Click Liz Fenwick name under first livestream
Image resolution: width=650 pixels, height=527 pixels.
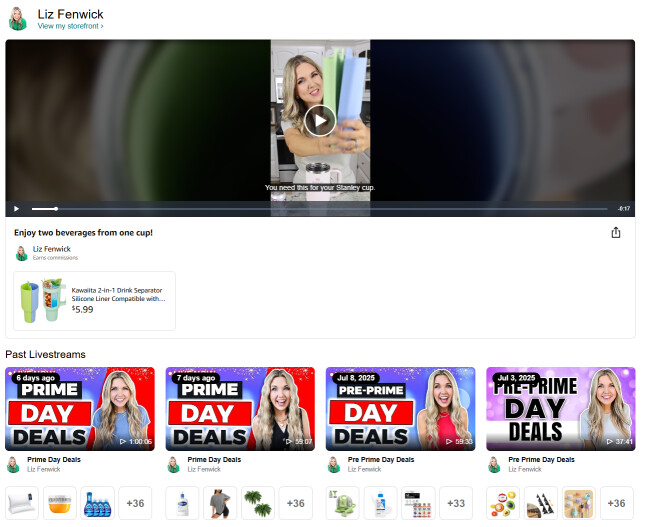click(x=44, y=469)
